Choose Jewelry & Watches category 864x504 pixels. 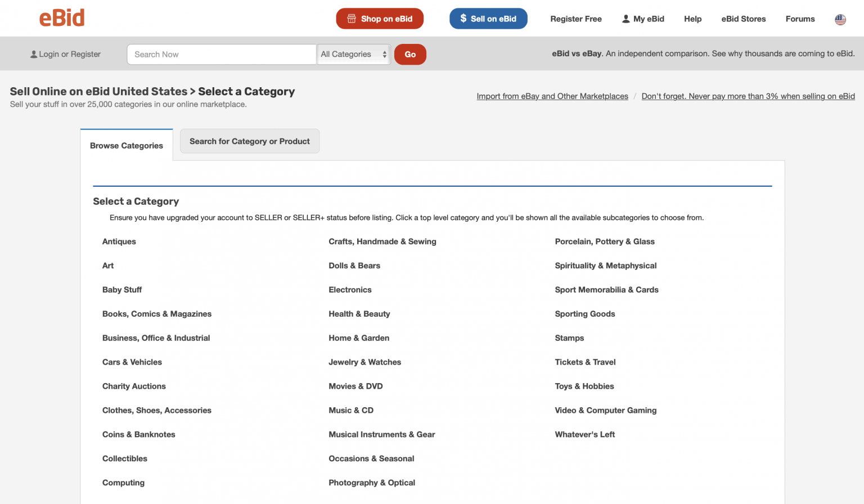(365, 363)
